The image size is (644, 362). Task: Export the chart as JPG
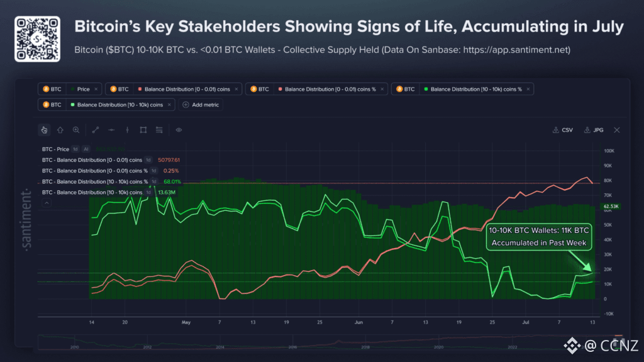tap(594, 130)
